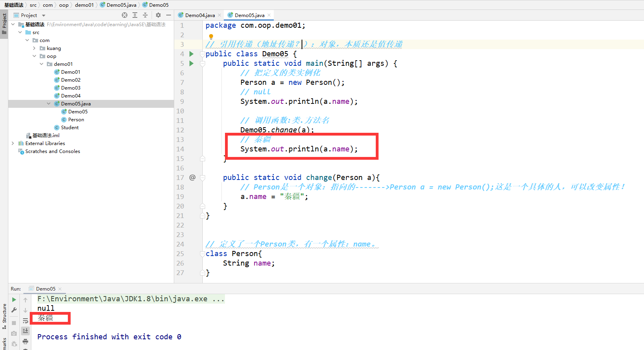Open Project panel gear options
This screenshot has width=644, height=350.
(x=158, y=15)
